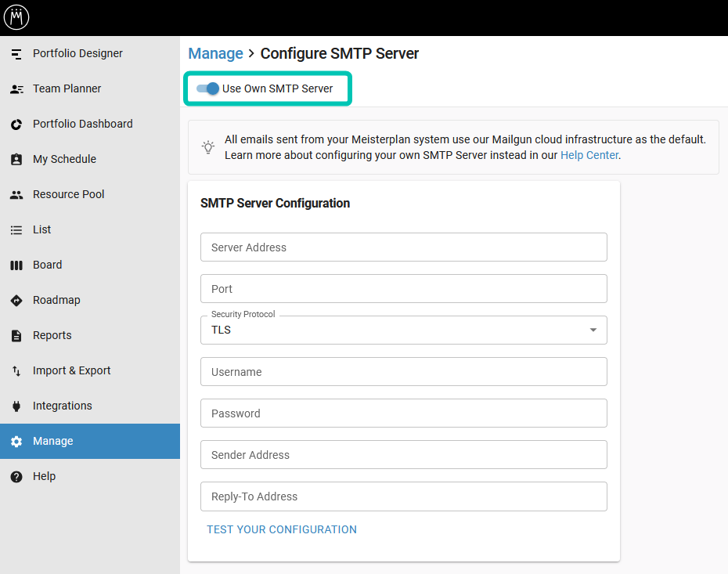Click the Portfolio Designer sidebar icon
Image resolution: width=728 pixels, height=574 pixels.
point(16,54)
